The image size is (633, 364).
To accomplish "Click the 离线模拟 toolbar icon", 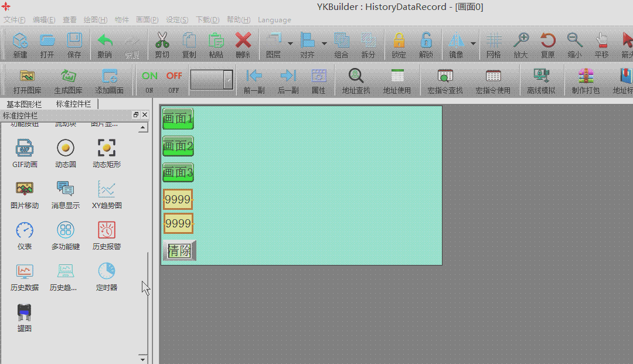I will (540, 76).
